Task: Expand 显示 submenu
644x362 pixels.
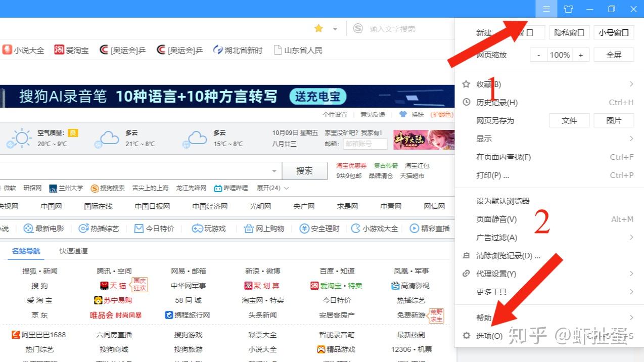Action: (548, 139)
